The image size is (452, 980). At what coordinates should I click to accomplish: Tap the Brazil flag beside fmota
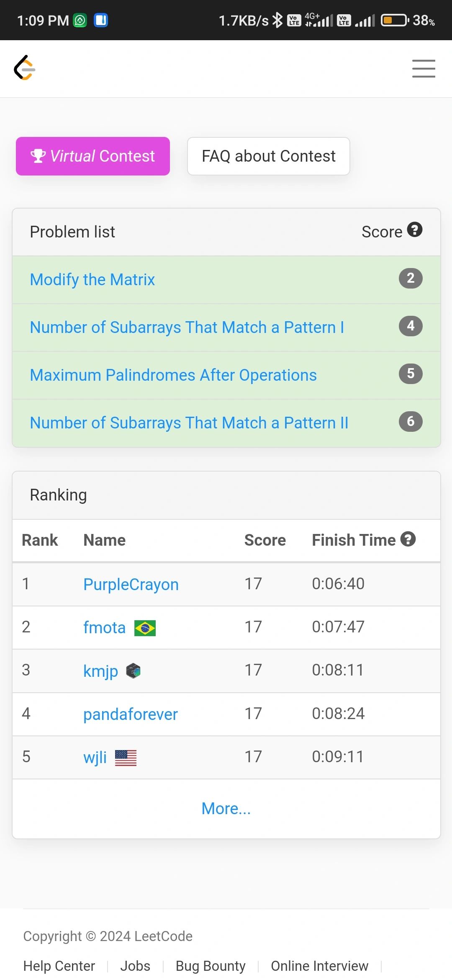[x=145, y=628]
